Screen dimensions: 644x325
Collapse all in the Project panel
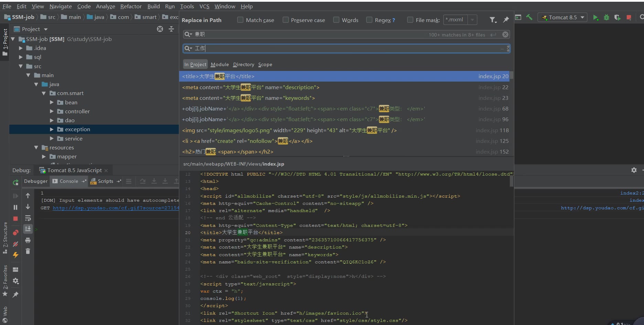(171, 29)
